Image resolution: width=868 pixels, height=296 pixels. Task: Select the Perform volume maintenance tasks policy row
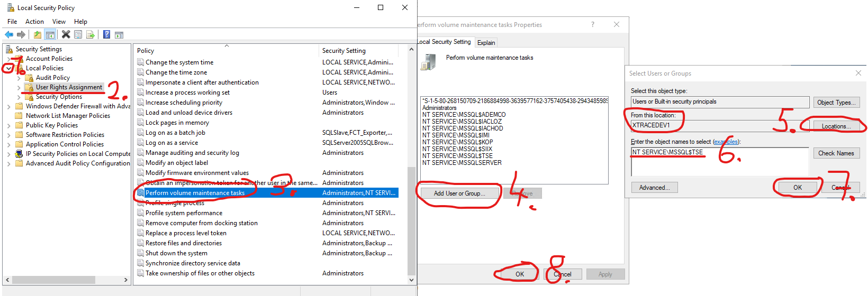coord(267,193)
